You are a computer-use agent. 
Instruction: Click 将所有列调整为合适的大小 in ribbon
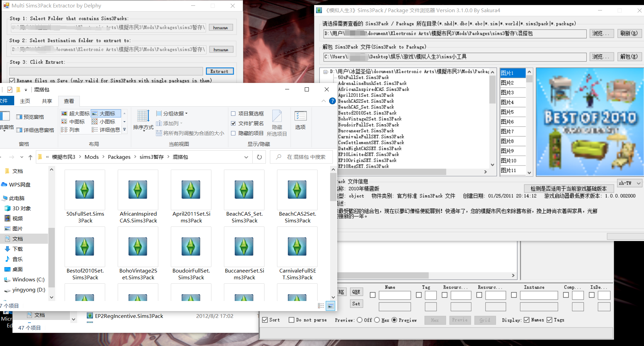coord(190,133)
